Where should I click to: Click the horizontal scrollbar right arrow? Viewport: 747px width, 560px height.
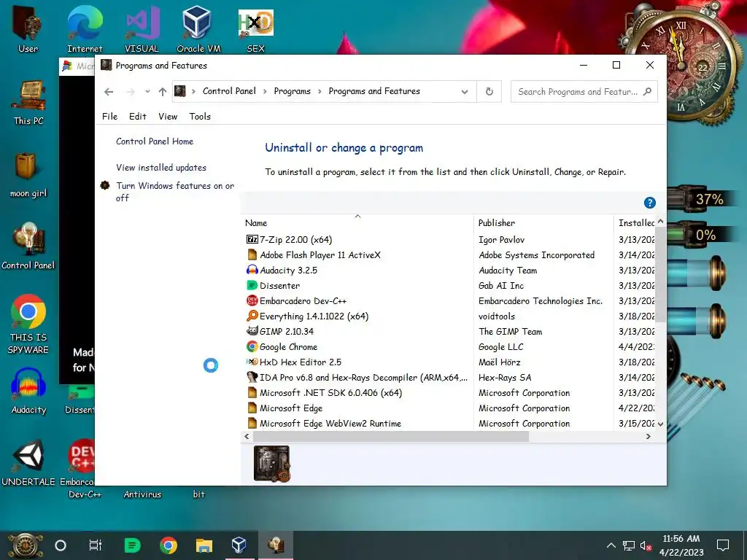[648, 436]
